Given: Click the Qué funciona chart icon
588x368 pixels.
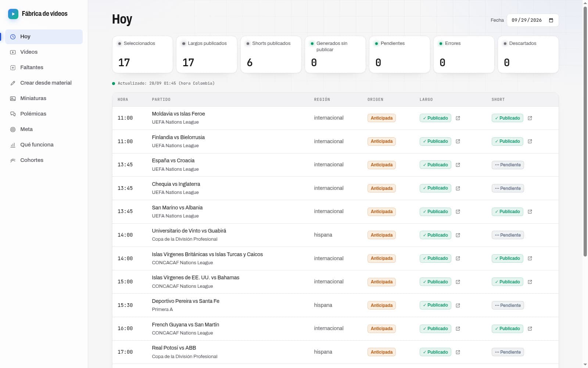Looking at the screenshot, I should click(x=13, y=145).
